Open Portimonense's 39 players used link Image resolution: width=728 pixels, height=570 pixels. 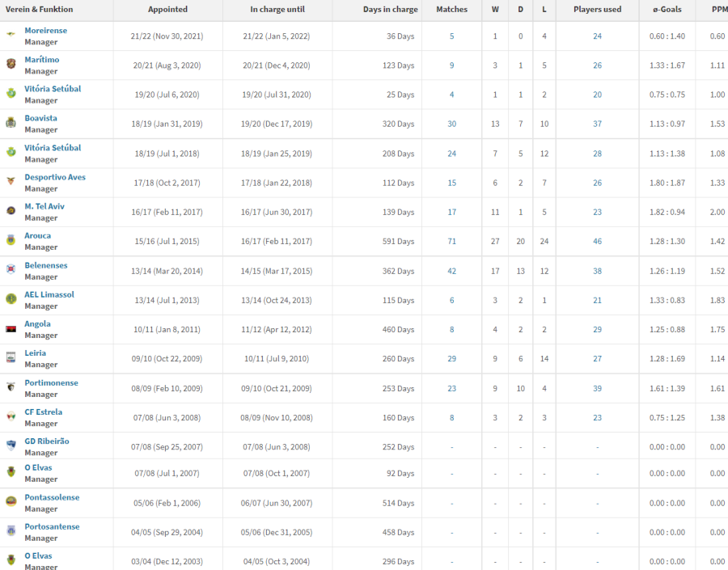[597, 389]
